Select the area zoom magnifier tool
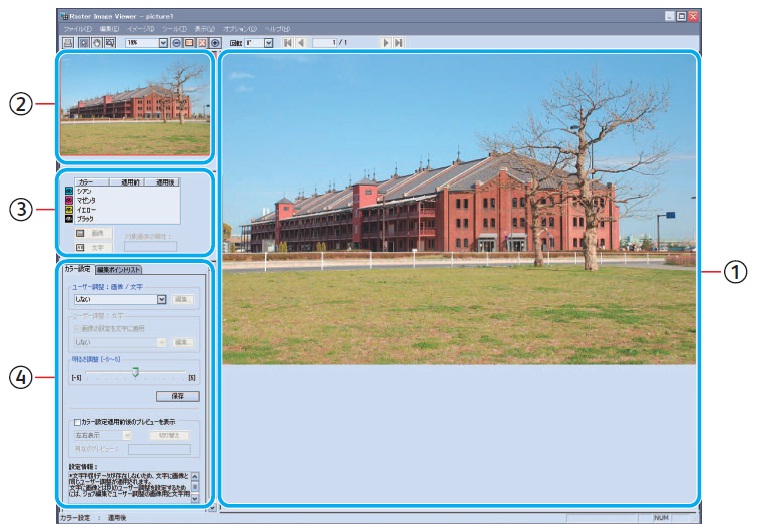The image size is (762, 531). coord(108,44)
